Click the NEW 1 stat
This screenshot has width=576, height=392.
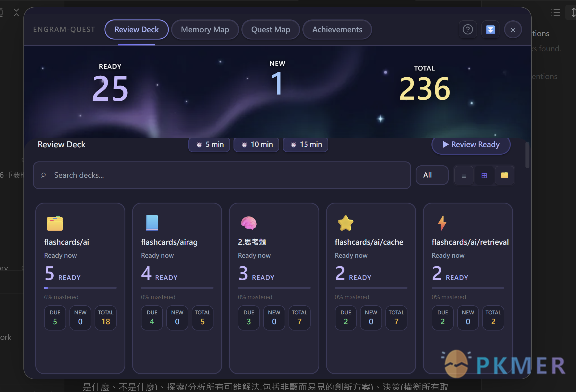click(277, 78)
